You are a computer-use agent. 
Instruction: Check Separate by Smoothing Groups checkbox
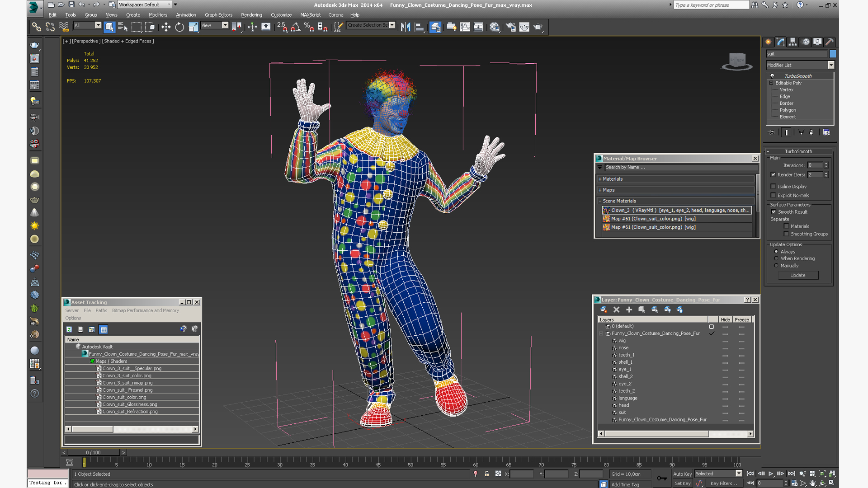tap(786, 234)
